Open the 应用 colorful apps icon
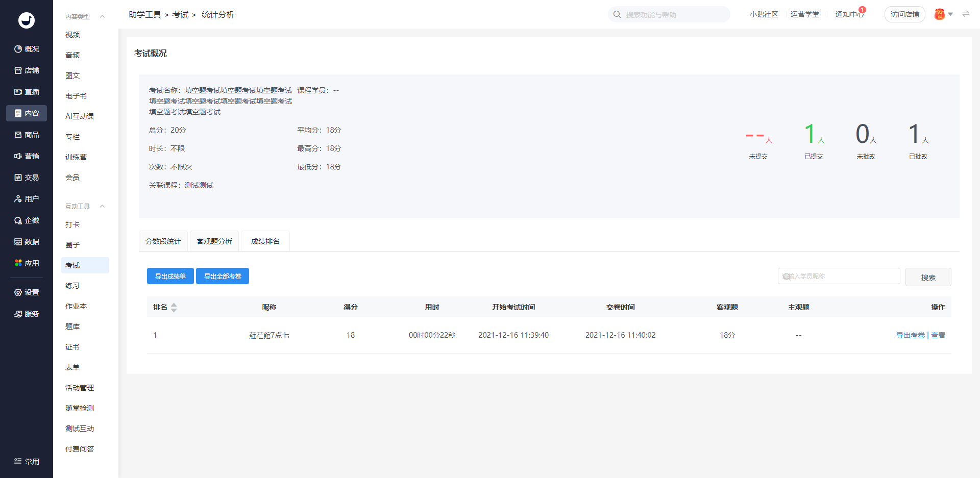This screenshot has width=980, height=478. [x=18, y=263]
